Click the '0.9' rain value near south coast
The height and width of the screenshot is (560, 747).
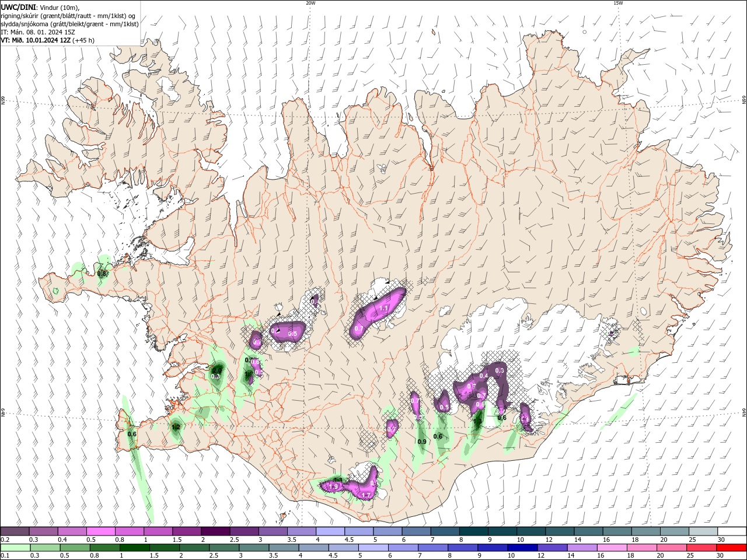pos(422,442)
